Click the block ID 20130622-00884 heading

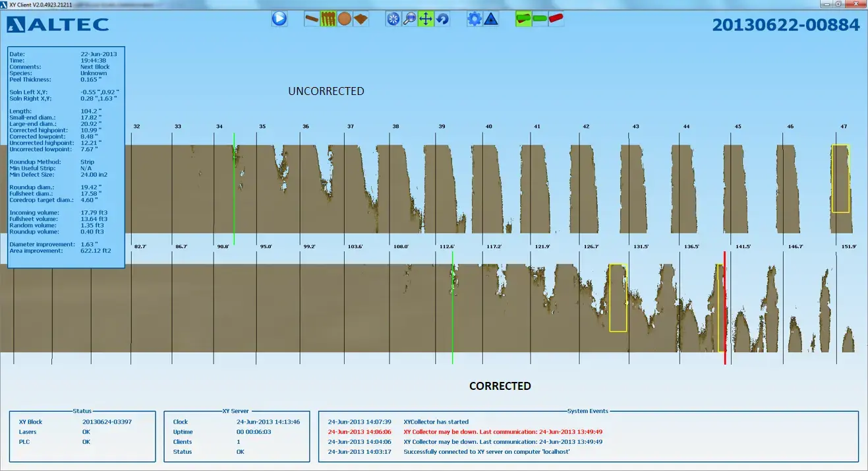pos(786,25)
